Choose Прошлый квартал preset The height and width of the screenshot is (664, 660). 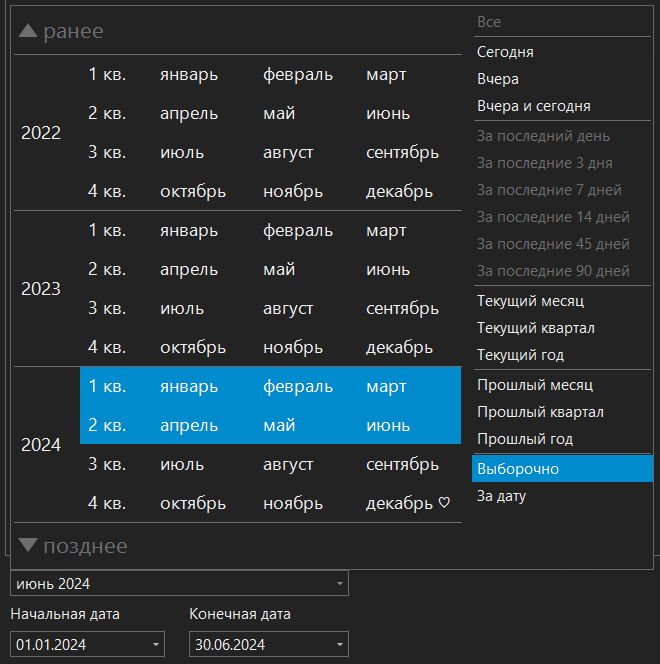[540, 412]
